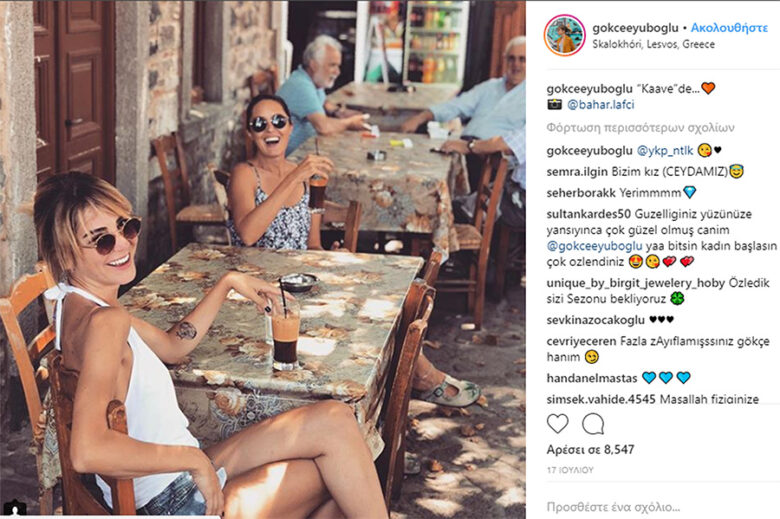
Task: Open the @bahar.lafci mention link
Action: click(600, 104)
